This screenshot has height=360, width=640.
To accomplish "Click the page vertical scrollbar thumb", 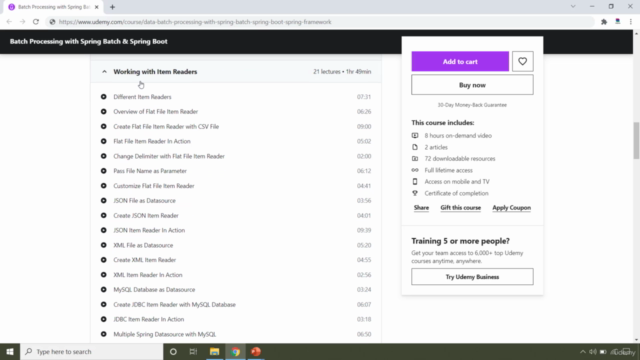I will tap(636, 140).
